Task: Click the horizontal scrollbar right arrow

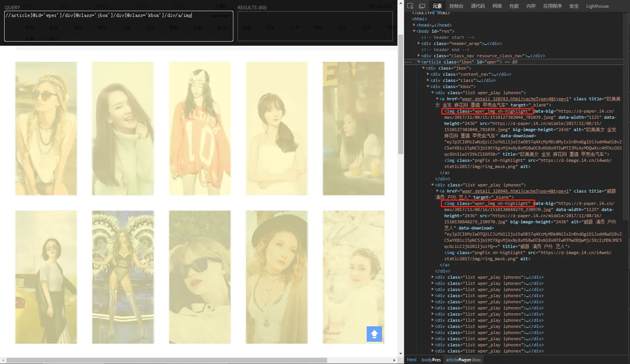Action: (x=394, y=360)
